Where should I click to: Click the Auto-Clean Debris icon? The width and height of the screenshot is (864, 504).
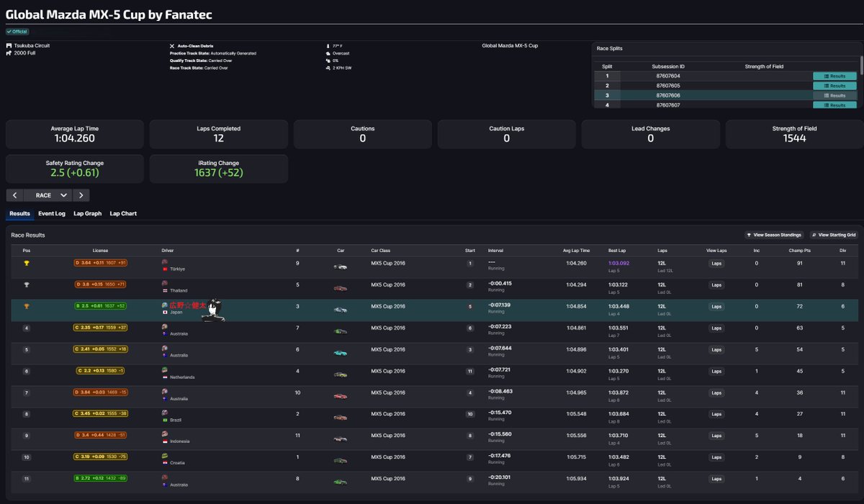(172, 45)
